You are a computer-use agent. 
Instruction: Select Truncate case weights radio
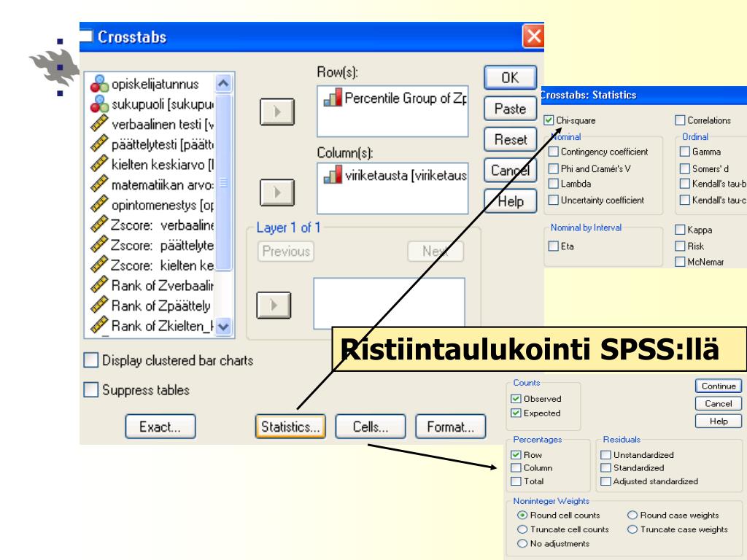pyautogui.click(x=632, y=529)
